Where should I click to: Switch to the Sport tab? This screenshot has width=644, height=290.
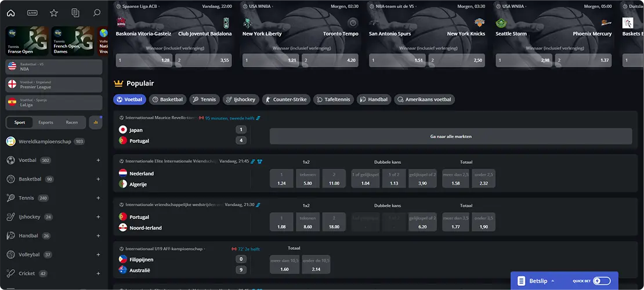tap(20, 122)
